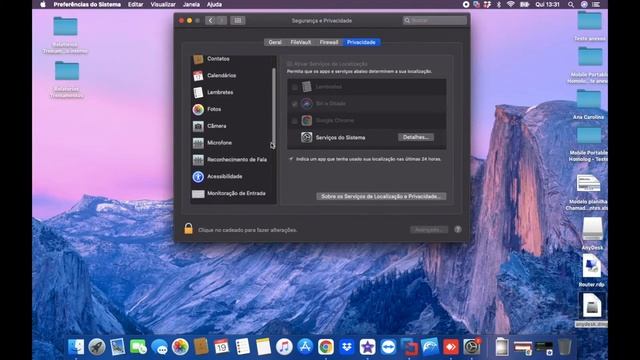Viewport: 640px width, 360px height.
Task: Open Spotlight search in menu bar
Action: [571, 4]
